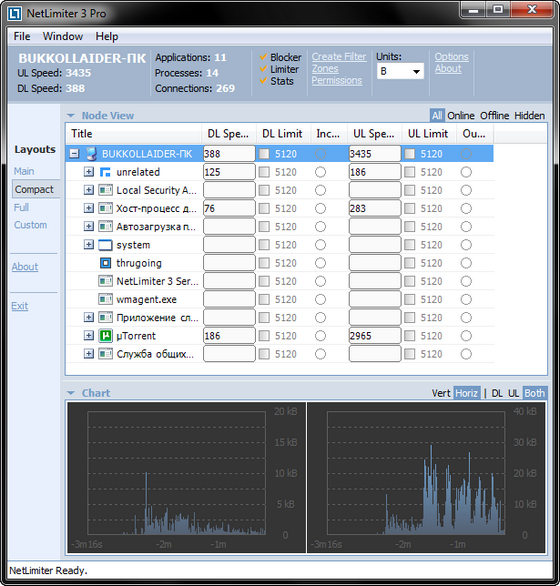Click the µTorrent green application icon
560x586 pixels.
click(x=105, y=336)
